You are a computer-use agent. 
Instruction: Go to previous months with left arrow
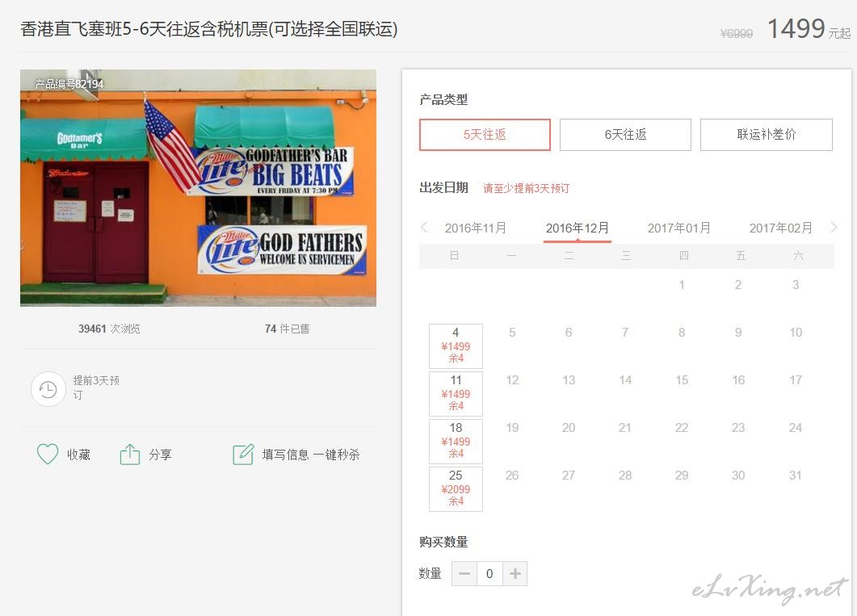[x=424, y=227]
